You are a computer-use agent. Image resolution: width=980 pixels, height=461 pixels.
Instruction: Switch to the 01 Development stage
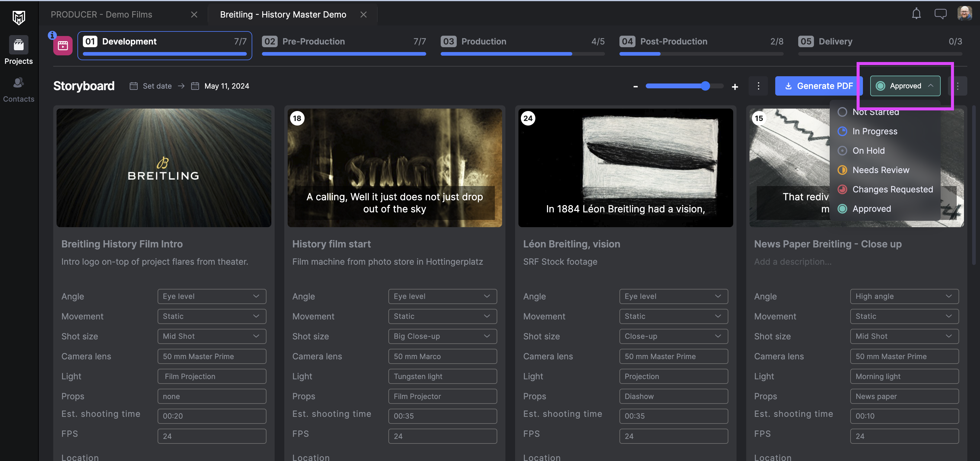(x=165, y=46)
